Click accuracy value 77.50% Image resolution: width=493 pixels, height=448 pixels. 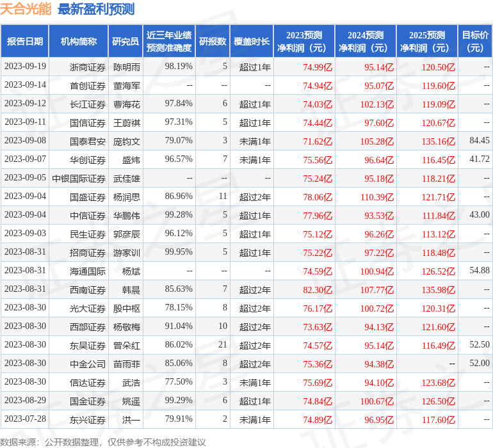coord(179,381)
